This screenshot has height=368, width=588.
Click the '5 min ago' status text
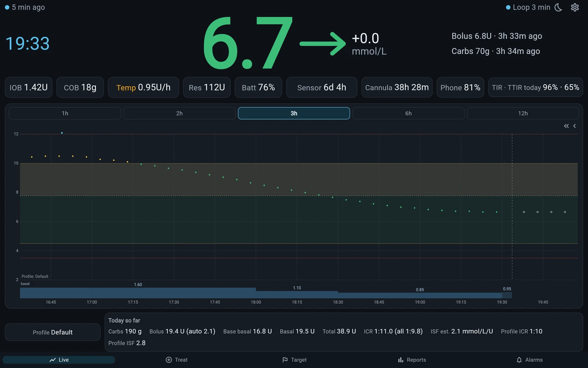[28, 7]
